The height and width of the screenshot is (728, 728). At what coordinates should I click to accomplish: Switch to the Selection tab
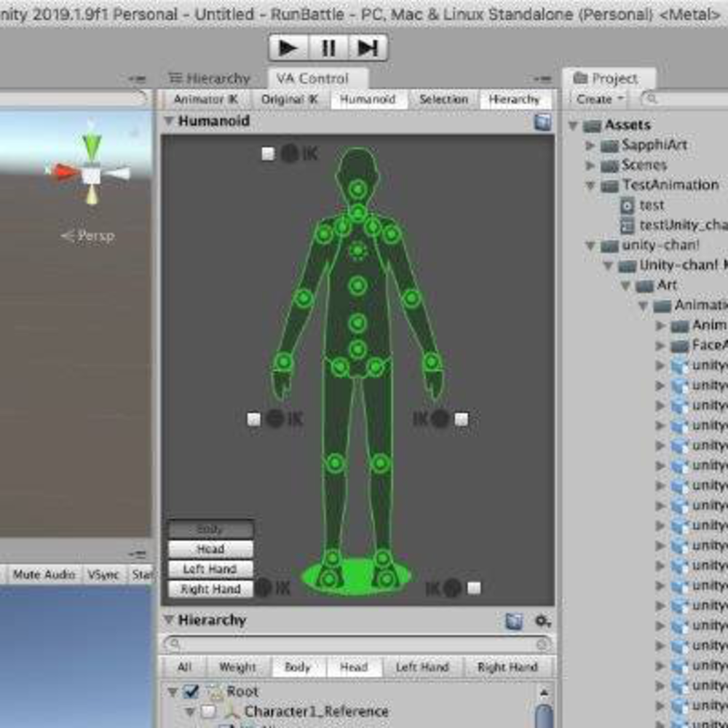click(443, 100)
